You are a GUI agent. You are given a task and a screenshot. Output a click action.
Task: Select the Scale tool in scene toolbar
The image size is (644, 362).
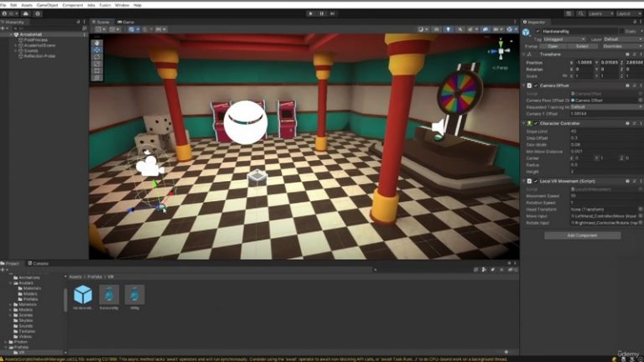tap(97, 64)
